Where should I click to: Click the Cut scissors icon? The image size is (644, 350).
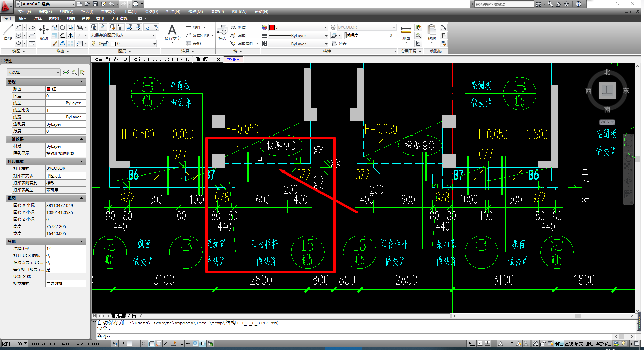coord(444,27)
